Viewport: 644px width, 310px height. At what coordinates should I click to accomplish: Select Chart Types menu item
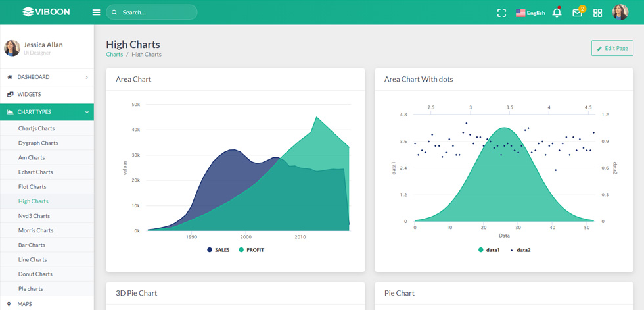pyautogui.click(x=47, y=112)
